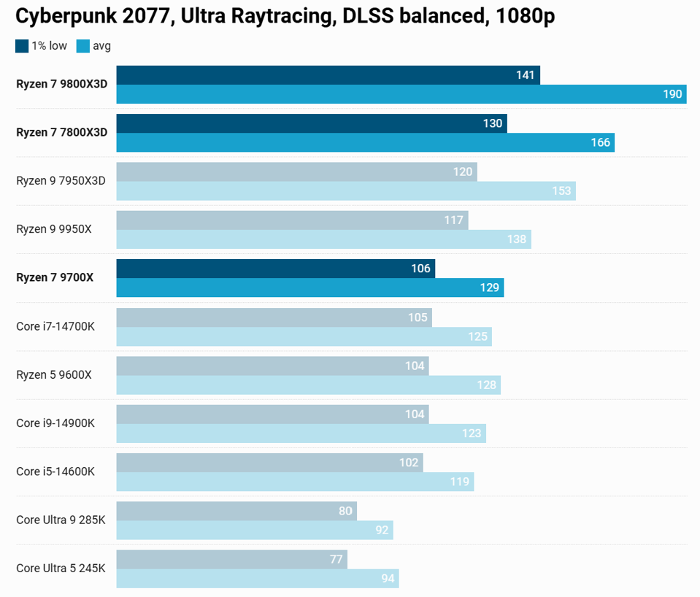Click the 123 value on i9-14900K avg bar
This screenshot has width=700, height=597.
point(472,433)
